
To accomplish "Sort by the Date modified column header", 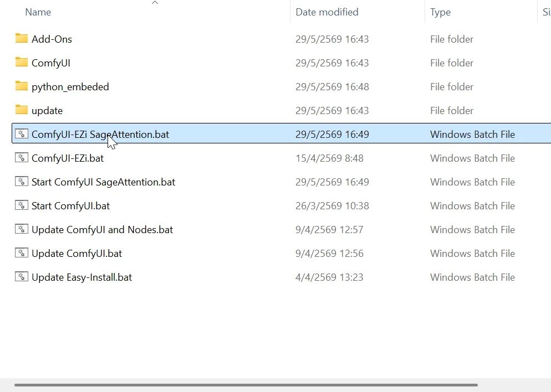I will click(327, 12).
